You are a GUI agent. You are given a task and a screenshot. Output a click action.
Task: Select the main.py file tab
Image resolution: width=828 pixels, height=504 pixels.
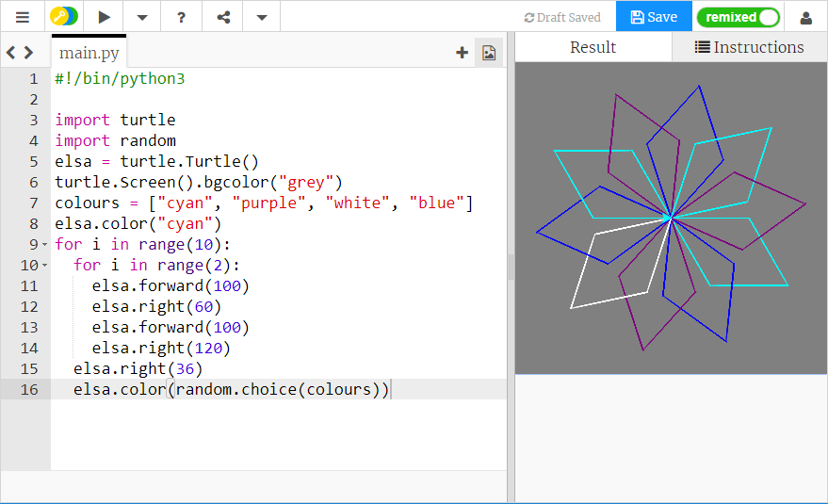point(89,53)
